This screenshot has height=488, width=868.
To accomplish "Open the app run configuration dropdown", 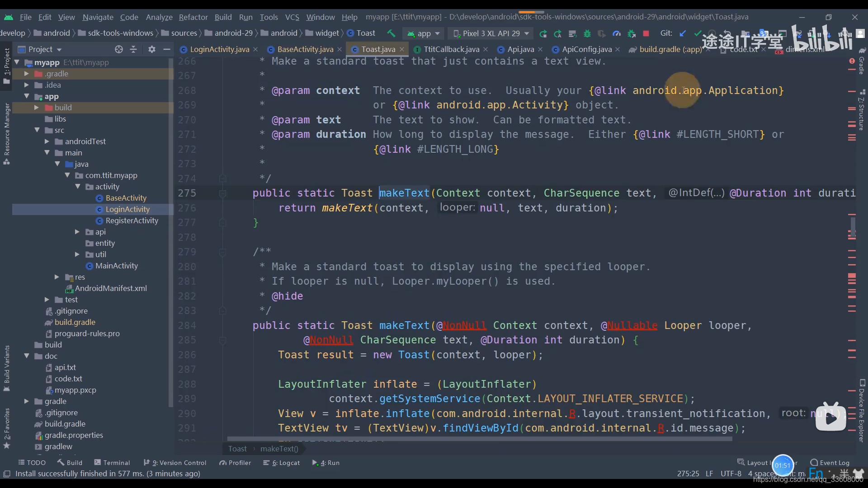I will click(424, 33).
